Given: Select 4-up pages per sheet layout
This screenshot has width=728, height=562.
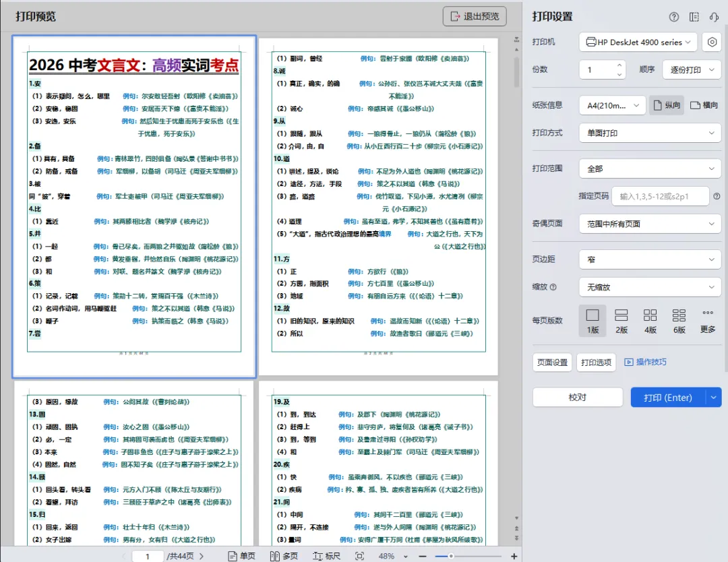Looking at the screenshot, I should pos(650,321).
